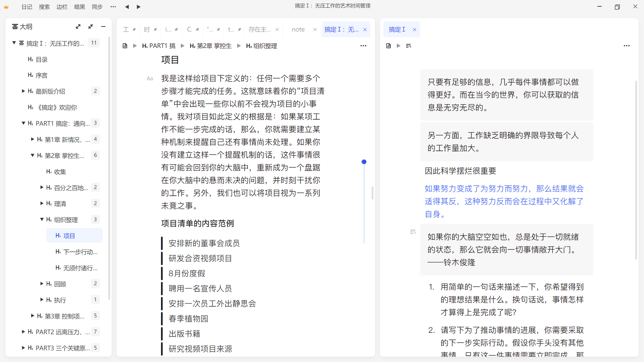Jump to 组织整理 breadcrumb

click(x=262, y=46)
